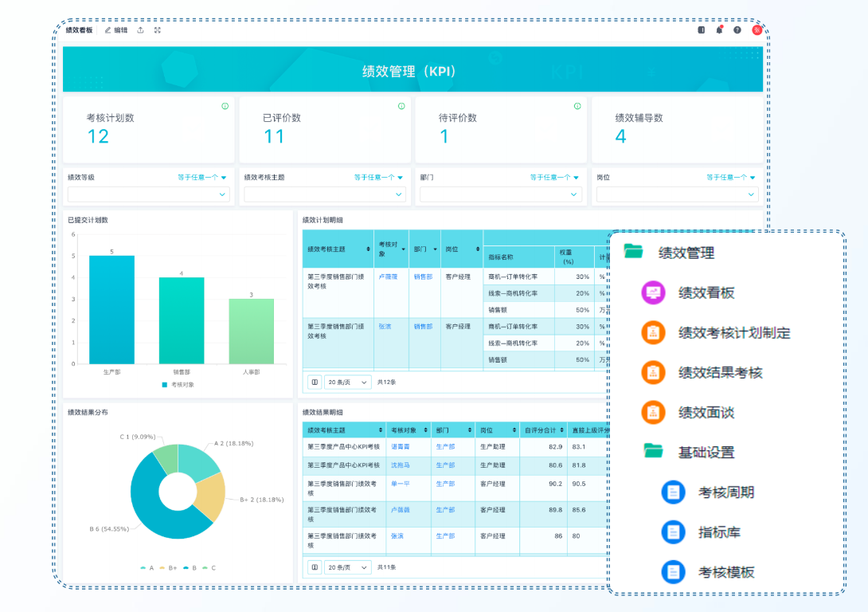The height and width of the screenshot is (612, 868).
Task: Change 部门 condition 等于任意一个
Action: pos(555,177)
